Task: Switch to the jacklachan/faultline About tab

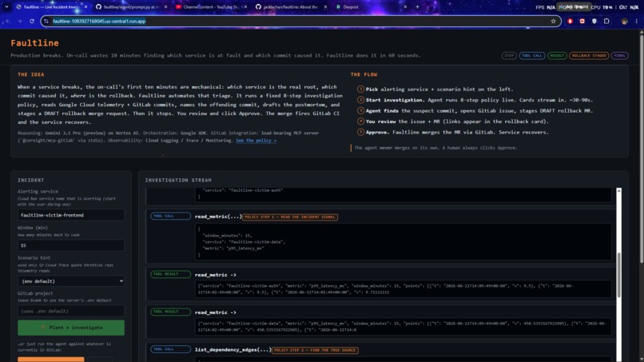Action: click(x=291, y=7)
